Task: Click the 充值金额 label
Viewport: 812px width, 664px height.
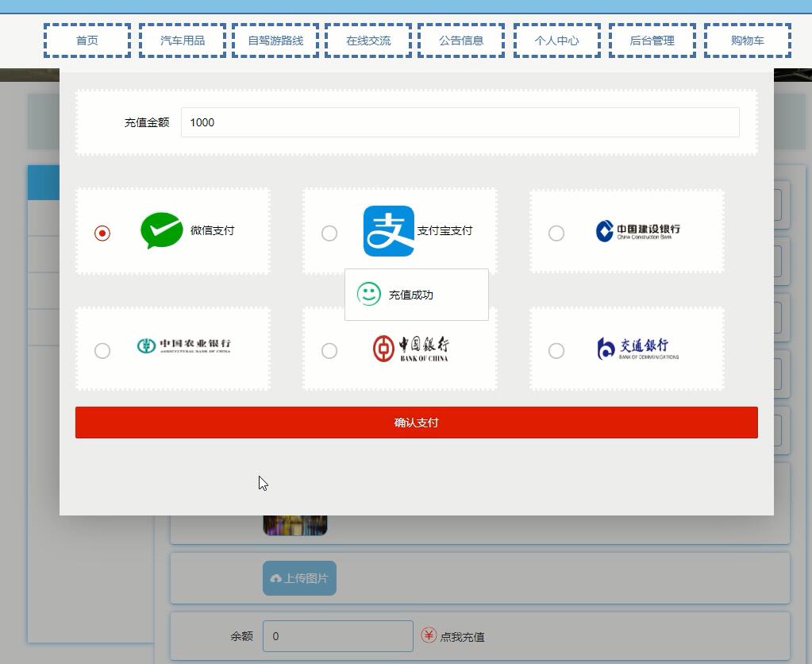Action: (147, 122)
